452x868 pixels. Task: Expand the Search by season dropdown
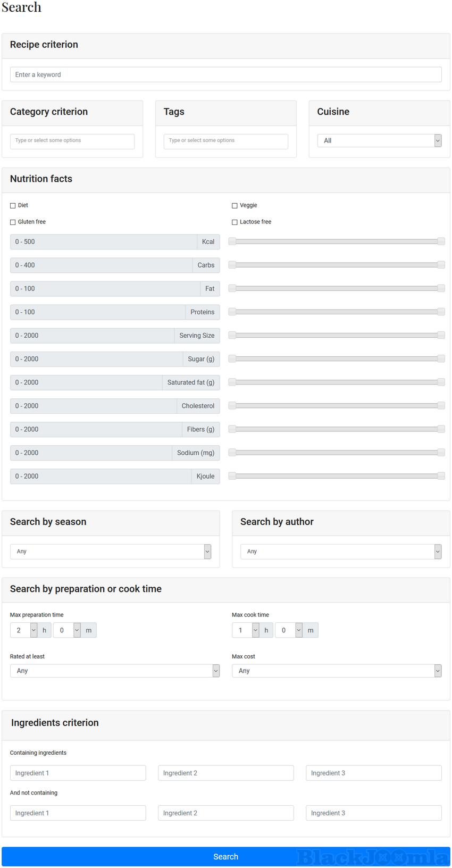coord(111,552)
